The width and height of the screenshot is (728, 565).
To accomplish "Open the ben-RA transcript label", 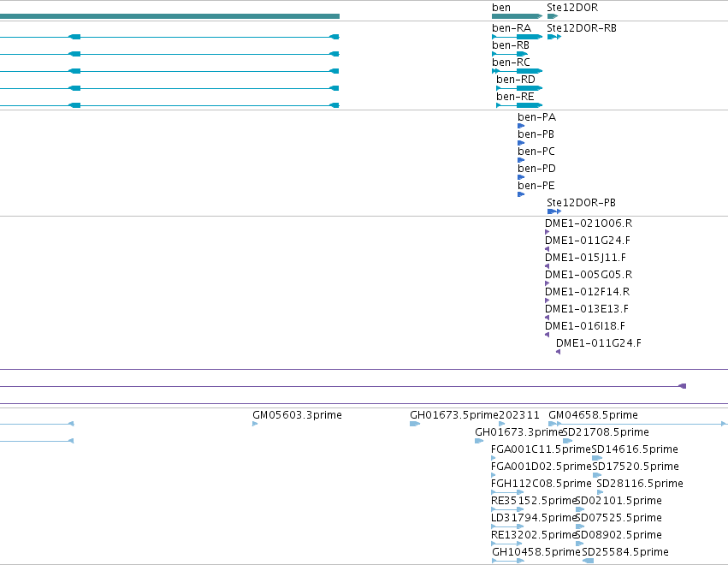I will point(512,28).
